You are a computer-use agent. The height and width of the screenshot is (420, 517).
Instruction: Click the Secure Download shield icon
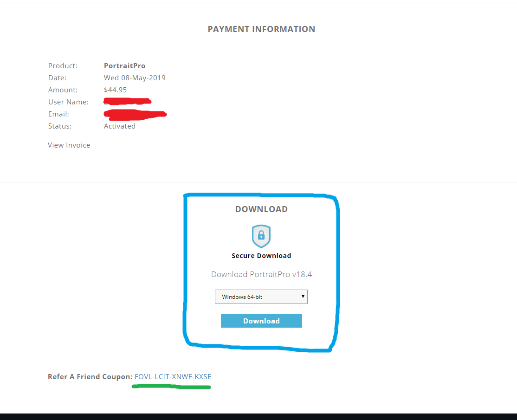(x=261, y=236)
